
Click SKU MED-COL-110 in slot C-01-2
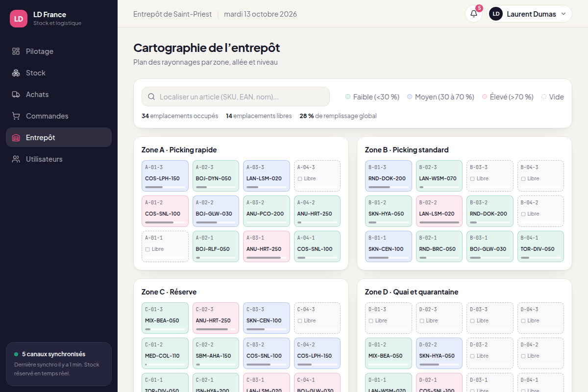pyautogui.click(x=162, y=356)
